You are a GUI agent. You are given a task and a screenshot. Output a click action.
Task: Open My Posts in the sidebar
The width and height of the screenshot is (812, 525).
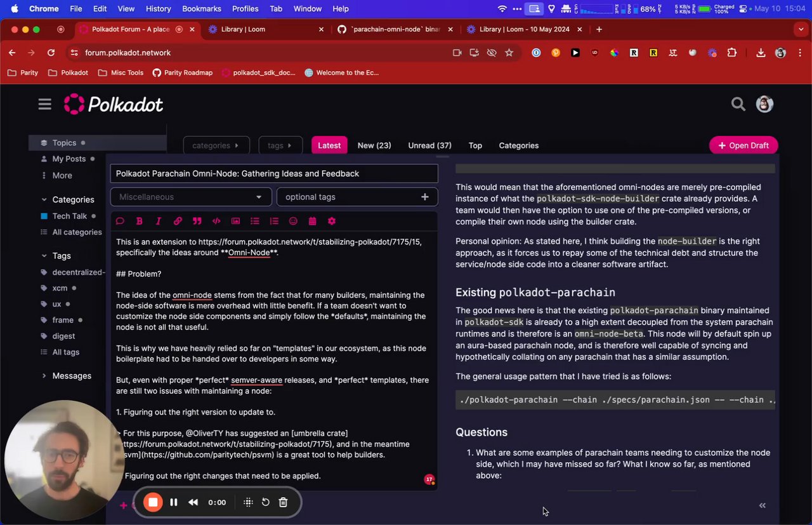click(68, 159)
